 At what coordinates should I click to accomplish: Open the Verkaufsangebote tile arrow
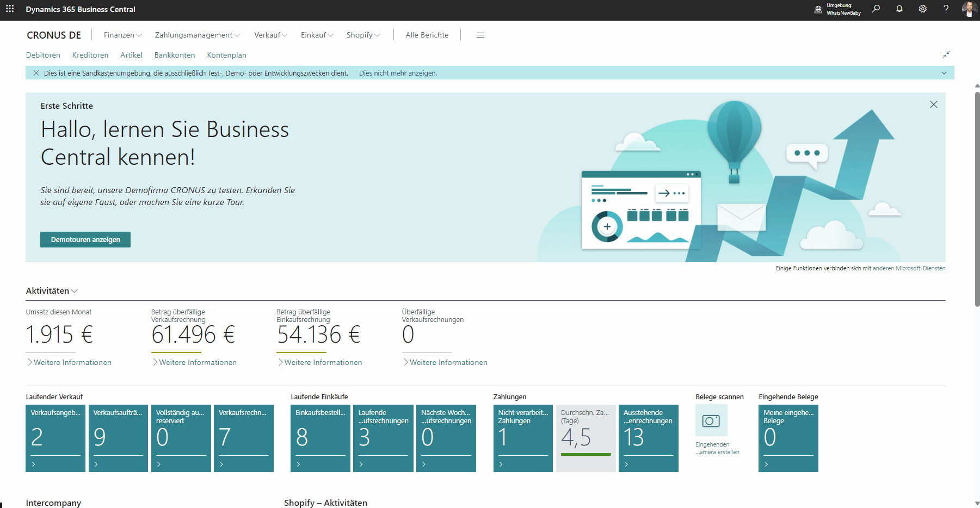(34, 464)
